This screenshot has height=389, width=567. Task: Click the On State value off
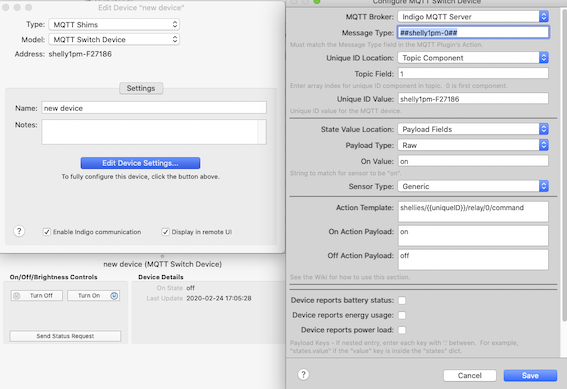[191, 288]
